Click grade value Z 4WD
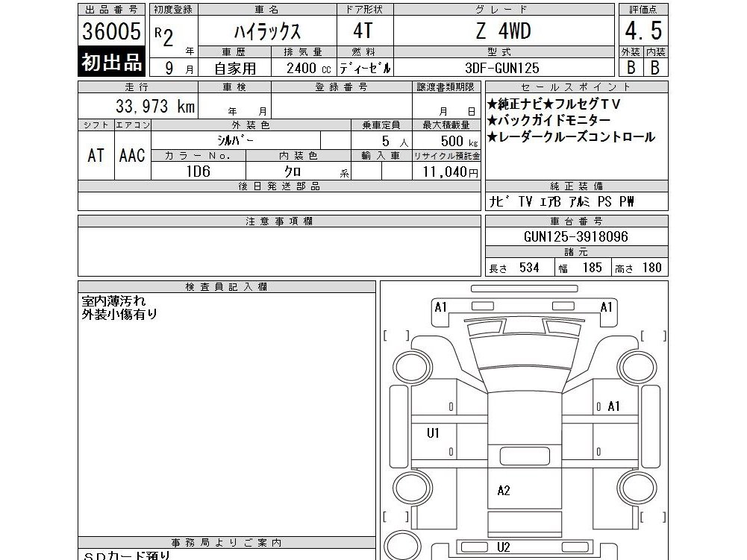The height and width of the screenshot is (560, 747). pos(504,31)
